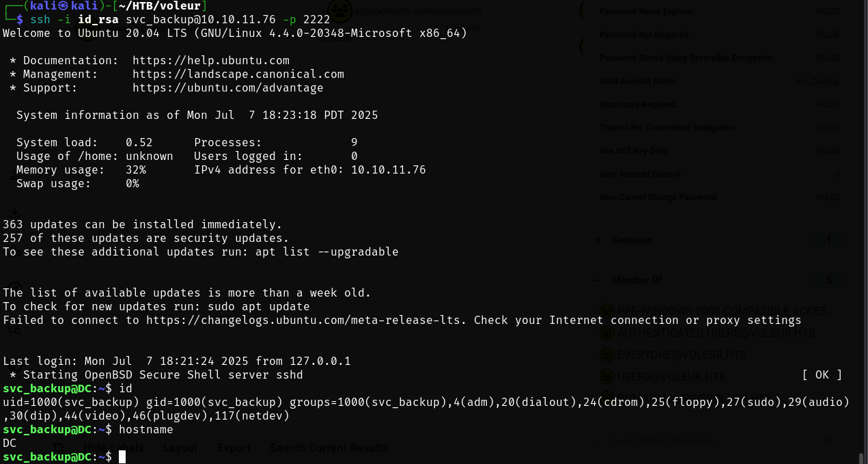Image resolution: width=868 pixels, height=464 pixels.
Task: Open the USERS@VOLEUR.HTB group entry
Action: (x=671, y=377)
